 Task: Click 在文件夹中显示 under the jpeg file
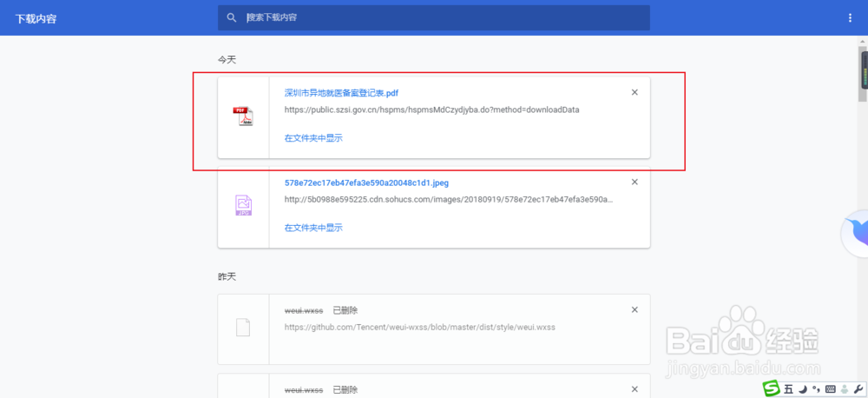313,228
